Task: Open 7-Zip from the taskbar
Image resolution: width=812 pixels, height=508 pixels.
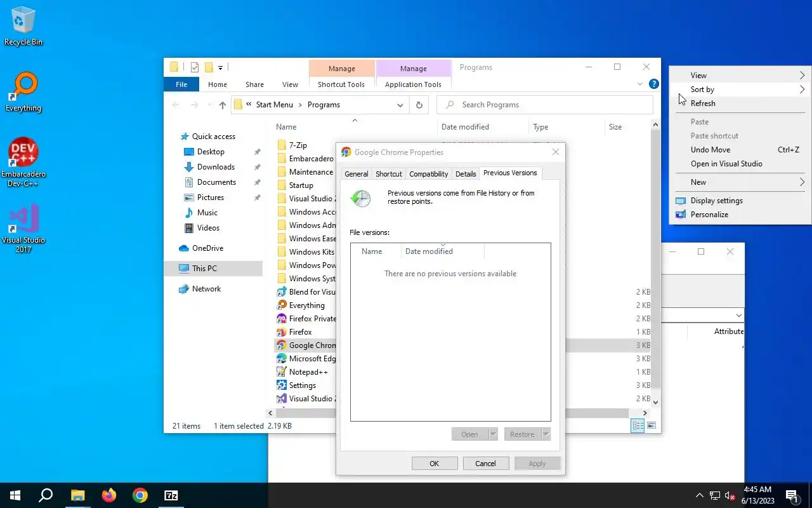Action: (x=171, y=495)
